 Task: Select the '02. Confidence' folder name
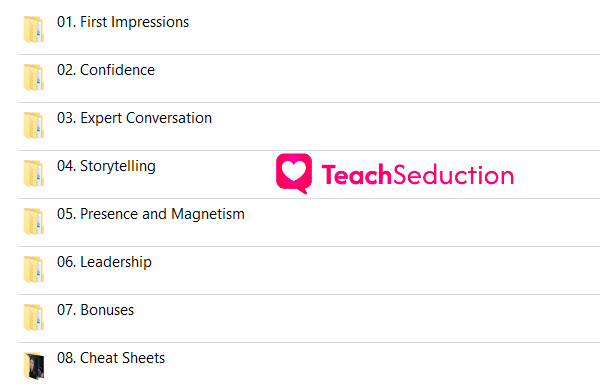106,70
